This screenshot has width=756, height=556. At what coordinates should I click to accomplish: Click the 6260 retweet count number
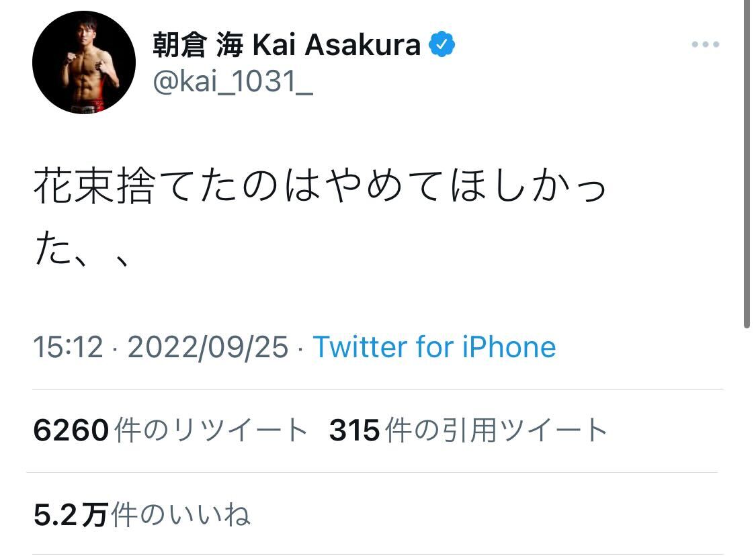pyautogui.click(x=70, y=430)
